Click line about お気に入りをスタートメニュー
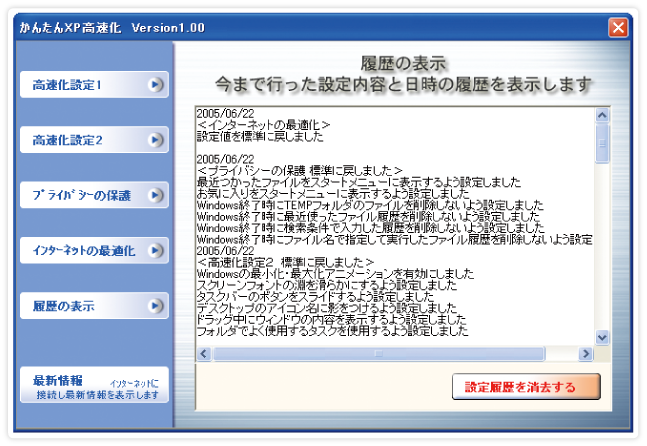 coord(333,194)
